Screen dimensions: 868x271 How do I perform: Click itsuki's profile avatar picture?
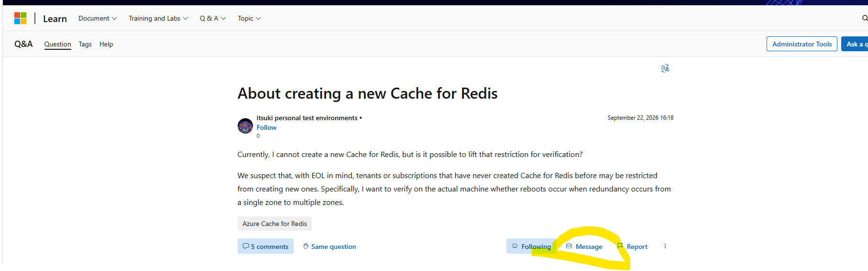pyautogui.click(x=245, y=126)
